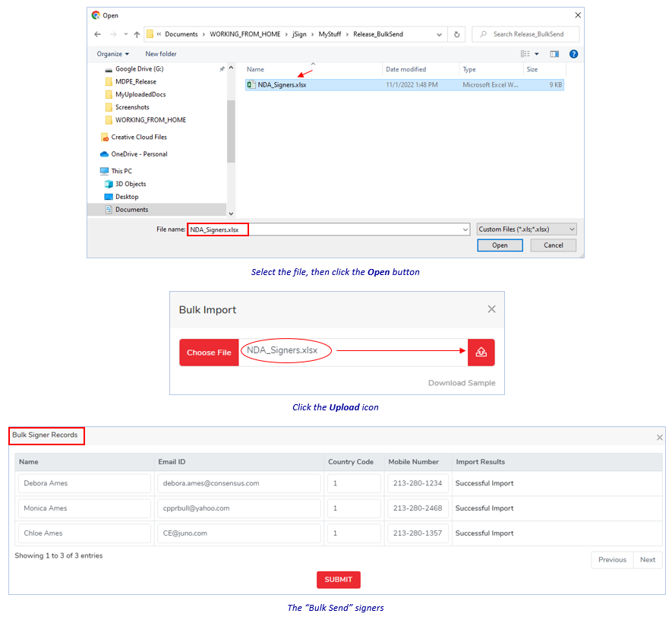Viewport: 672px width, 620px height.
Task: Click the red Upload icon button
Action: [481, 353]
